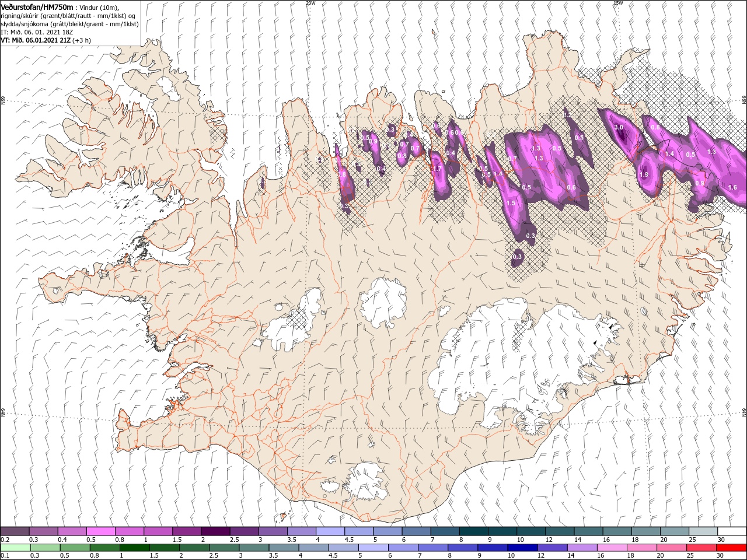The width and height of the screenshot is (747, 560).
Task: Click the '(+3 h)' forecast offset text
Action: (82, 40)
